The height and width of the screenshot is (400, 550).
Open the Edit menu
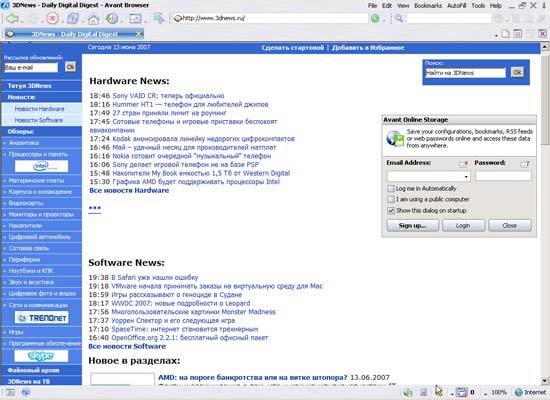[x=387, y=6]
